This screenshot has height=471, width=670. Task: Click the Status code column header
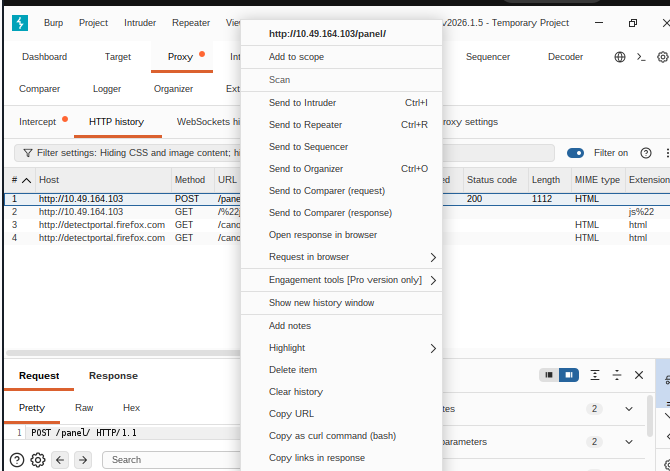tap(491, 180)
